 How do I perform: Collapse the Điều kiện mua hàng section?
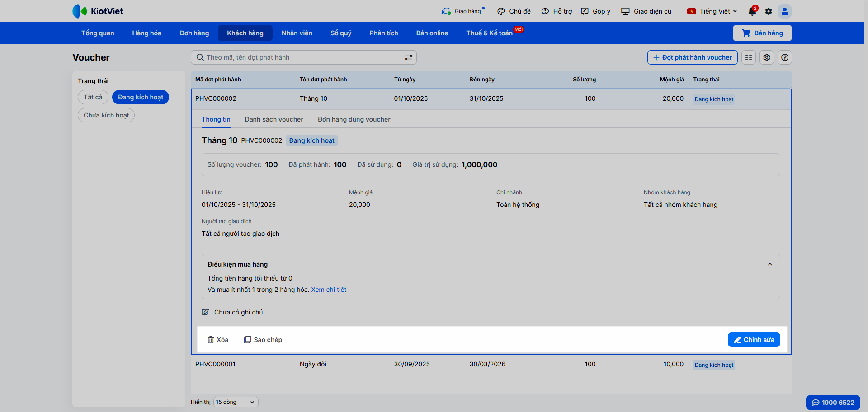(x=770, y=264)
